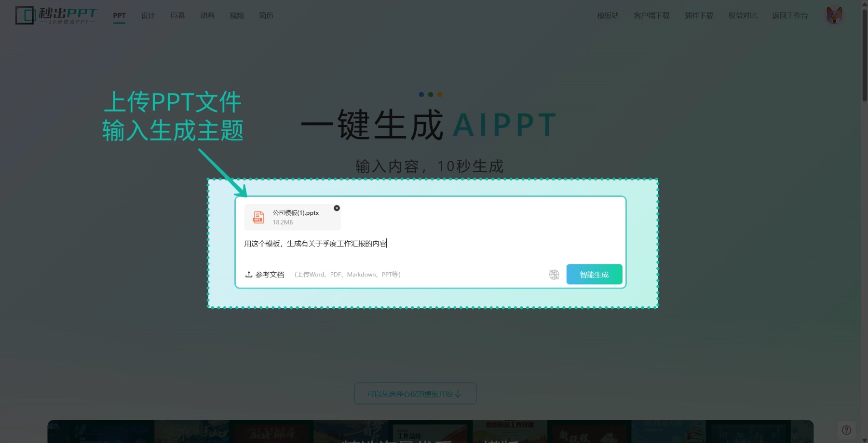Image resolution: width=868 pixels, height=443 pixels.
Task: Visit the 模板站 link
Action: 608,15
